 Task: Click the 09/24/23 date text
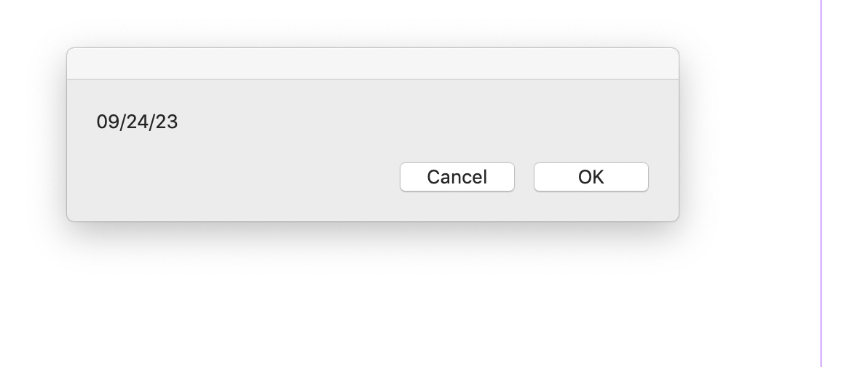click(137, 122)
